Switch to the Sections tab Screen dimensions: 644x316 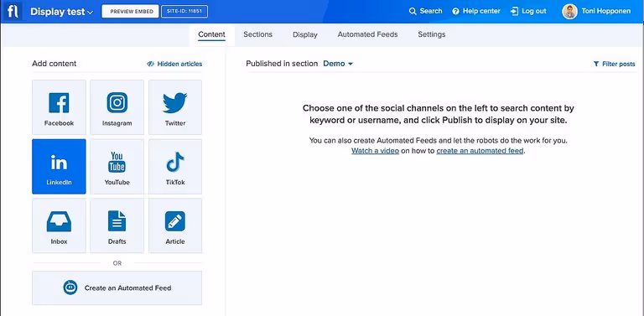[x=257, y=34]
